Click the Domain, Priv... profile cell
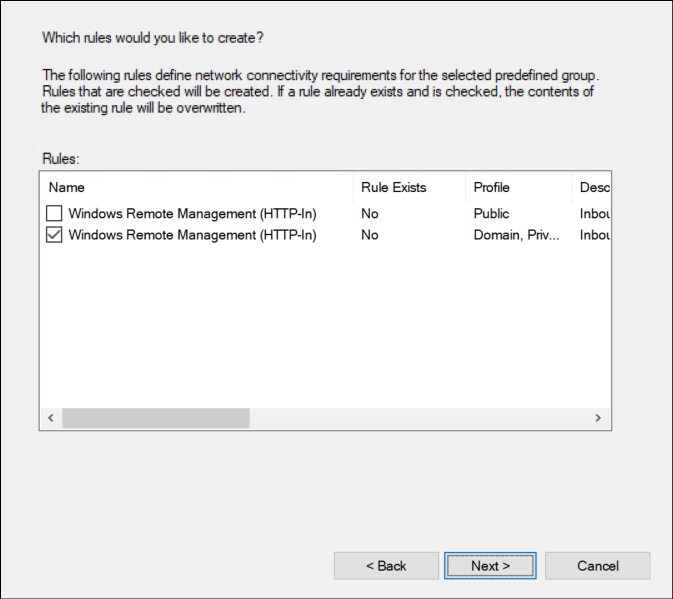Screen dimensions: 673x599 pyautogui.click(x=518, y=235)
